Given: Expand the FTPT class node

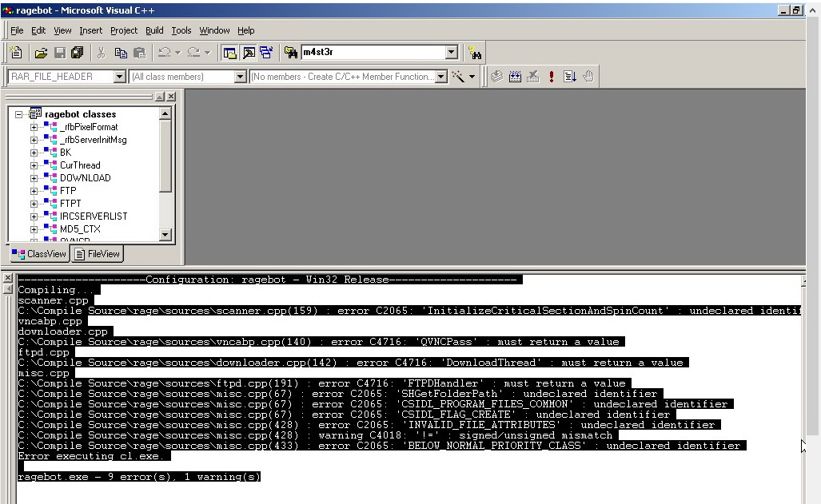Looking at the screenshot, I should (x=34, y=204).
